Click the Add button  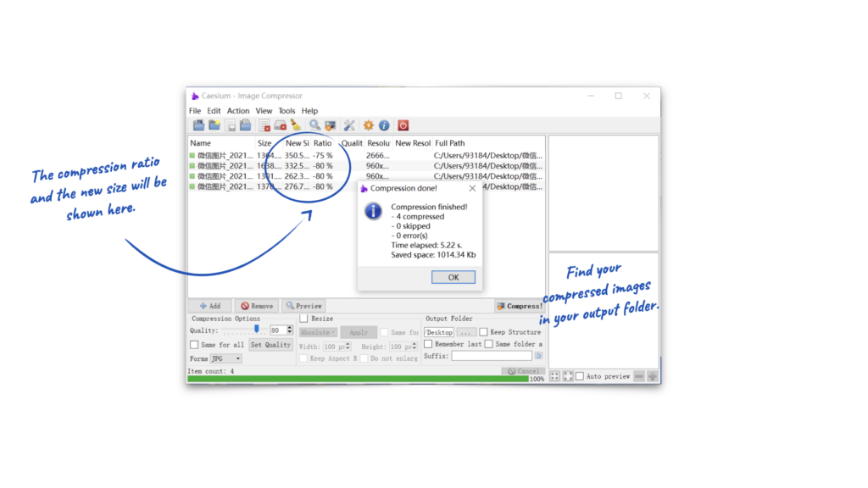tap(210, 306)
